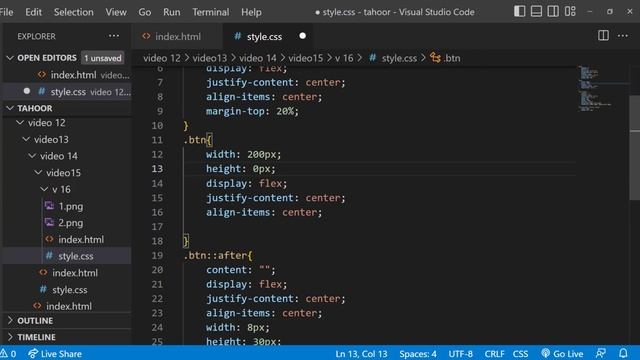This screenshot has height=360, width=640.
Task: Open the Go menu
Action: [144, 12]
